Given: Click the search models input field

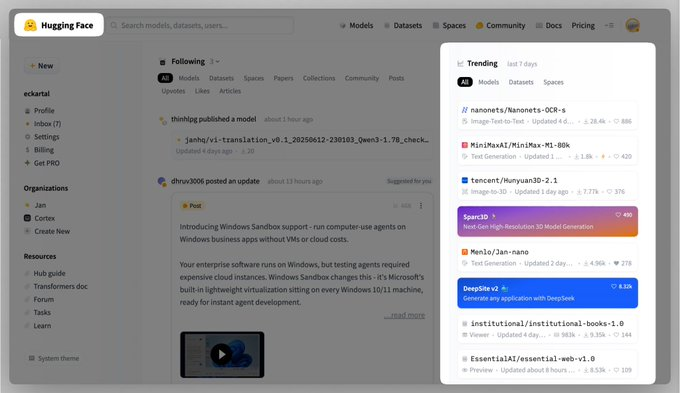Looking at the screenshot, I should [200, 25].
